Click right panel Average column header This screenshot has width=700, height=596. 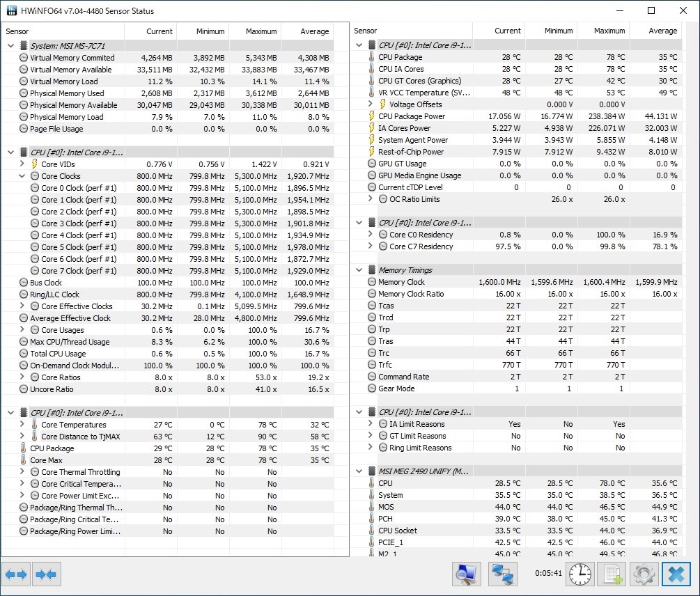(x=655, y=31)
